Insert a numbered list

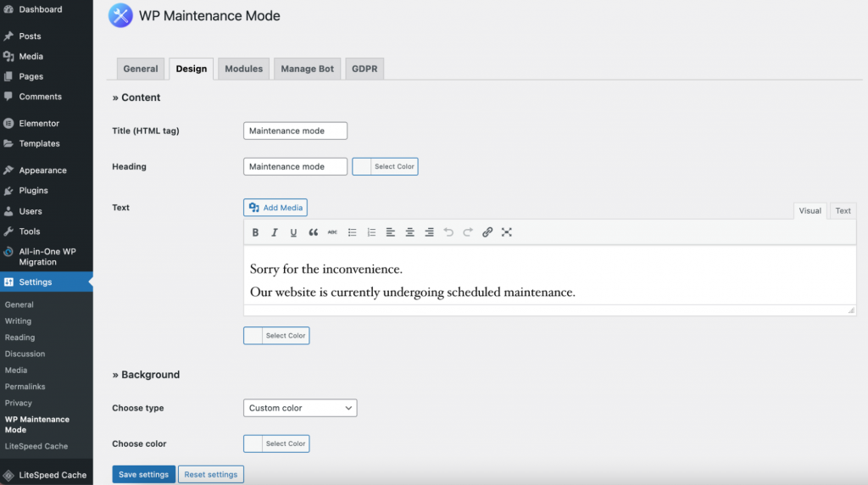tap(371, 232)
